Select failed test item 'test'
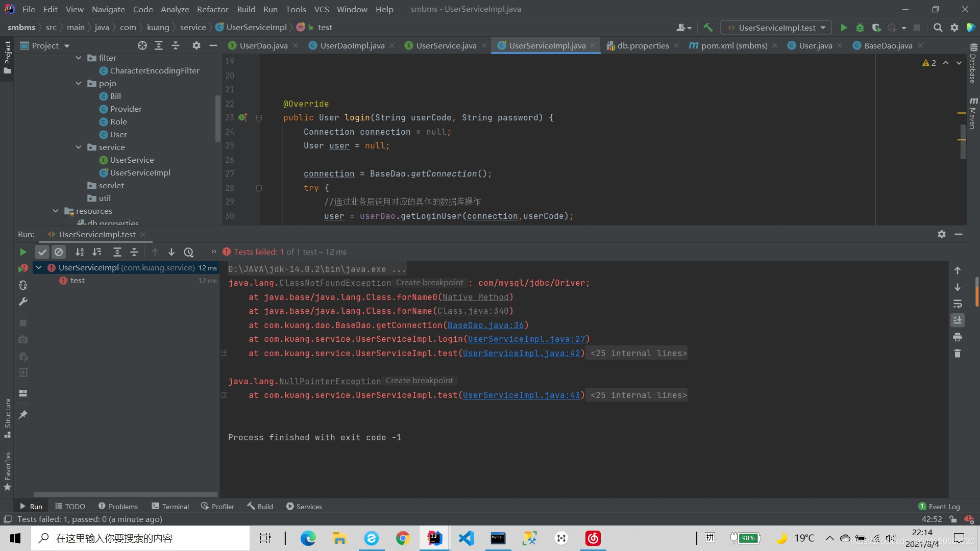 (x=78, y=281)
